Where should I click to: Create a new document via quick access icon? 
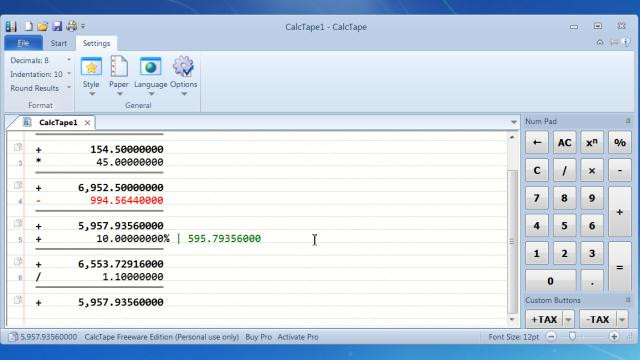tap(29, 27)
